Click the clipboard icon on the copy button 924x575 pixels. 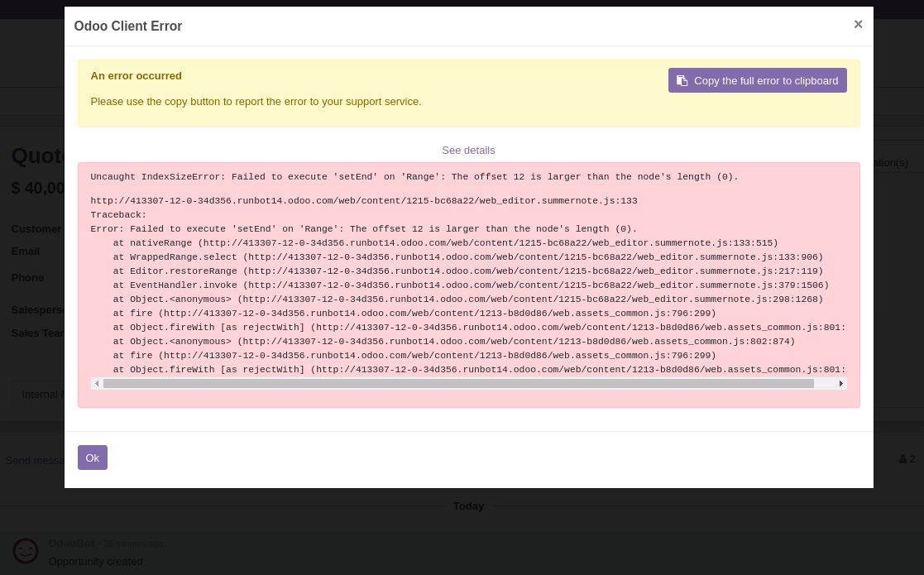point(682,80)
